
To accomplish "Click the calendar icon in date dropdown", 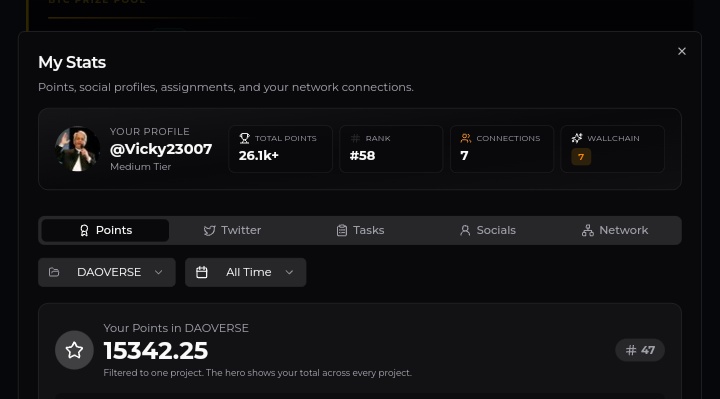I will click(x=202, y=272).
